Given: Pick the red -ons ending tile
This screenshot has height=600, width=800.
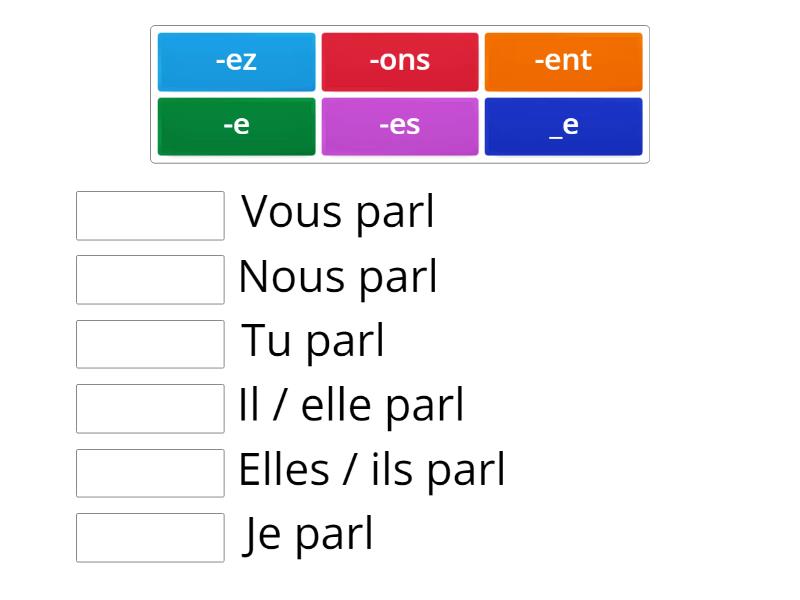Looking at the screenshot, I should coord(399,61).
